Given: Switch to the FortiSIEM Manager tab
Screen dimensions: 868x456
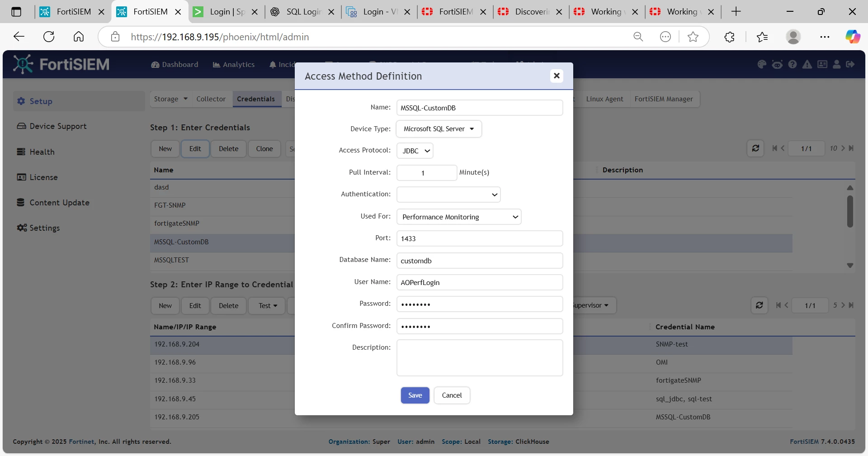Looking at the screenshot, I should 664,99.
